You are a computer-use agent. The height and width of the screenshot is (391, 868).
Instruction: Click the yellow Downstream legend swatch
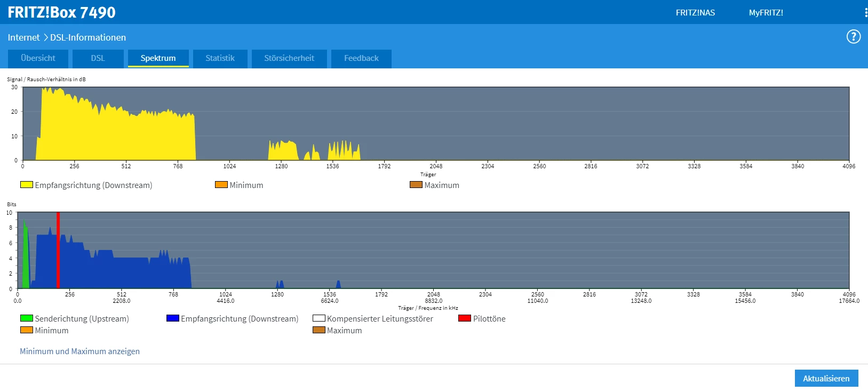27,185
